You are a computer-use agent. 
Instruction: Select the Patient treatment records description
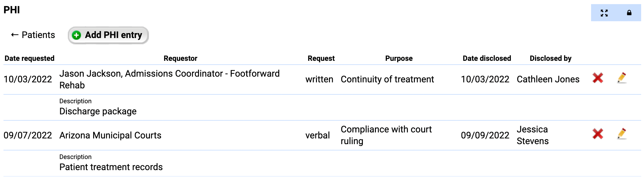[111, 167]
